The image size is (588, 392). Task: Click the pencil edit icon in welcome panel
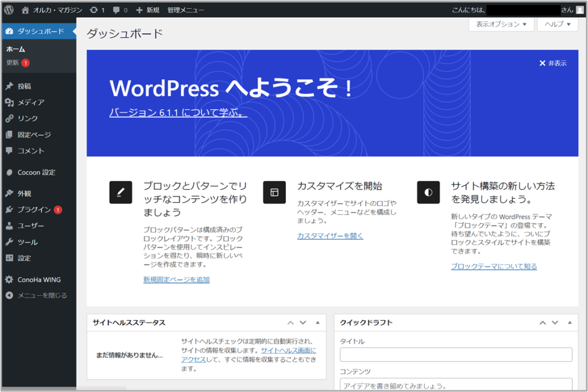coord(121,192)
